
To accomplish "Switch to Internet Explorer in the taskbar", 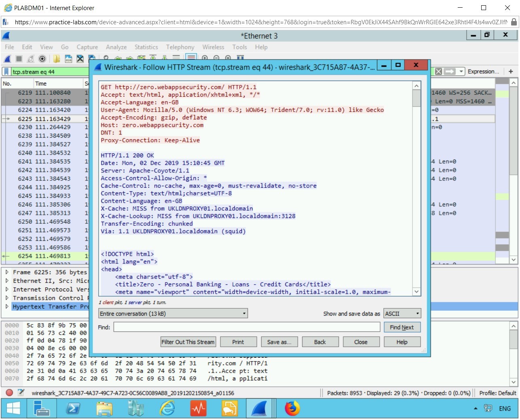I will point(167,408).
